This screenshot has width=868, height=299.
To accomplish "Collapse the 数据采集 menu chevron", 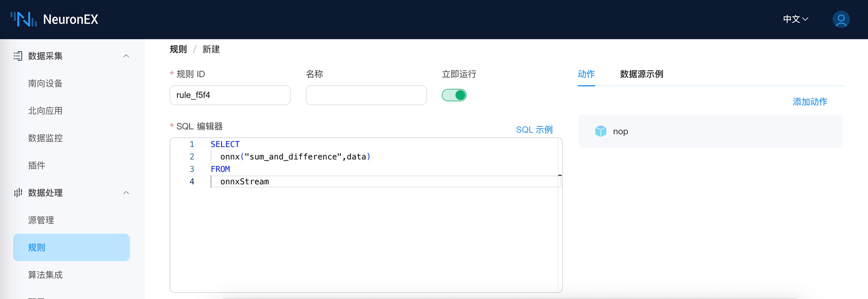I will [x=126, y=56].
